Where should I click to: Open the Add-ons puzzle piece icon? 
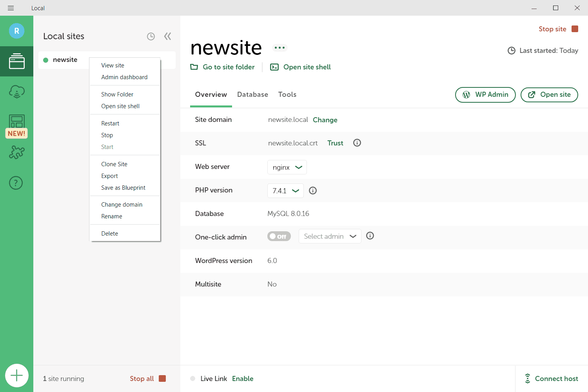(x=16, y=152)
